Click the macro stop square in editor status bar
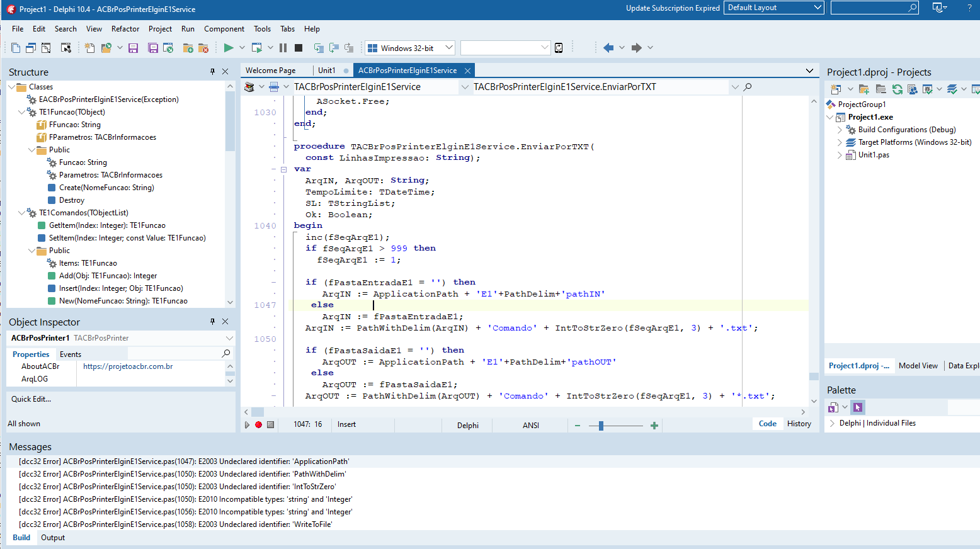 270,425
